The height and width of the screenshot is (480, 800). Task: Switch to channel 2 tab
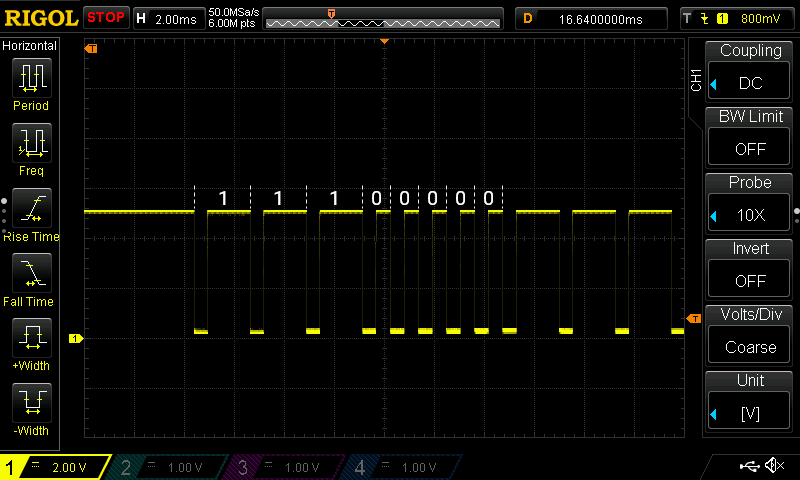click(169, 467)
